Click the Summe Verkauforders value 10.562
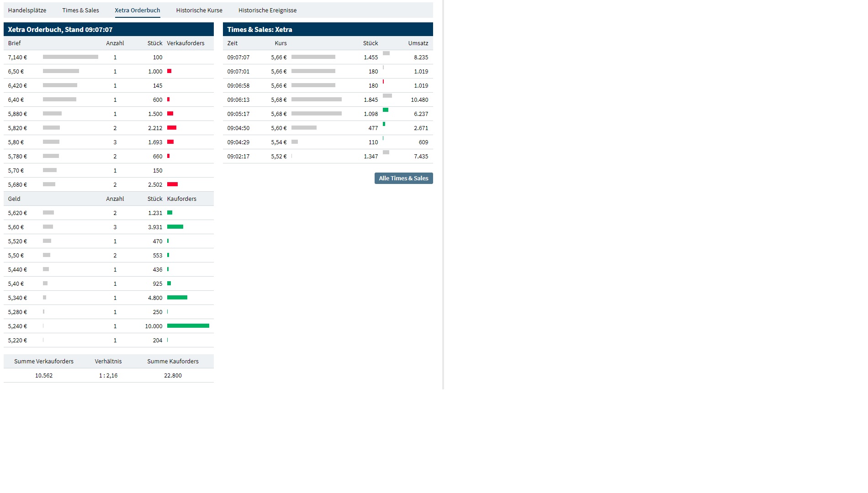This screenshot has height=493, width=868. (x=44, y=375)
